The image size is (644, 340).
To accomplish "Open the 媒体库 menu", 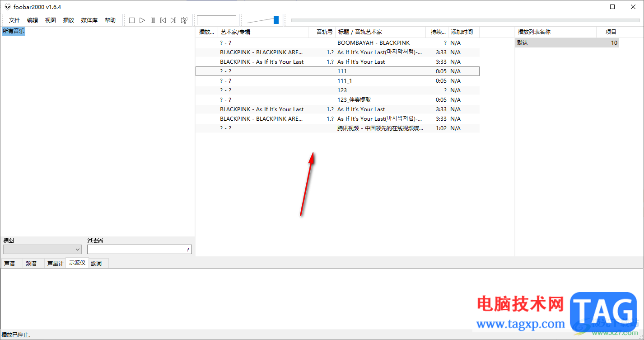I will coord(89,20).
